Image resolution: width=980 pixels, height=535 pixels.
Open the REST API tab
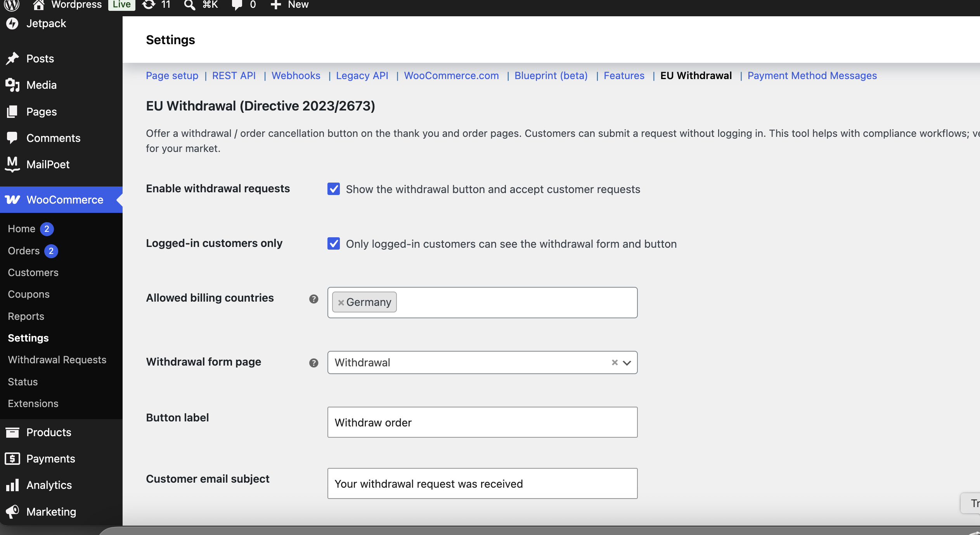(234, 76)
